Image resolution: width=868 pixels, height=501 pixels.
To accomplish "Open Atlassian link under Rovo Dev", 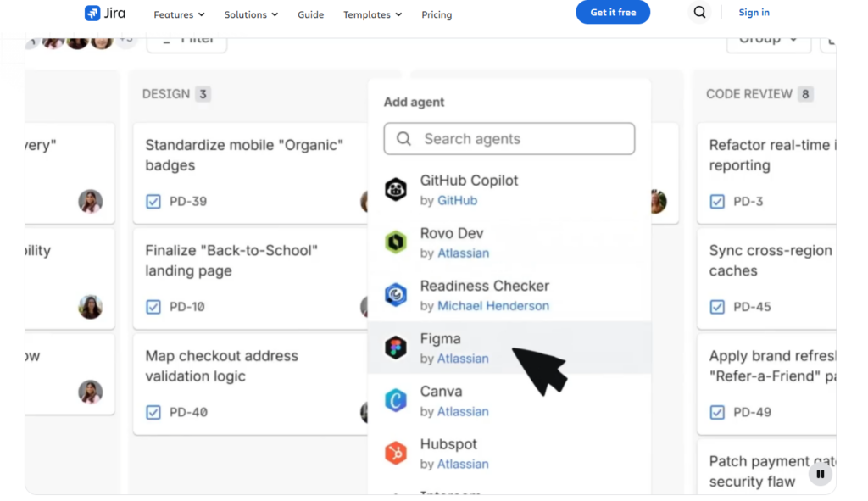I will (x=464, y=253).
